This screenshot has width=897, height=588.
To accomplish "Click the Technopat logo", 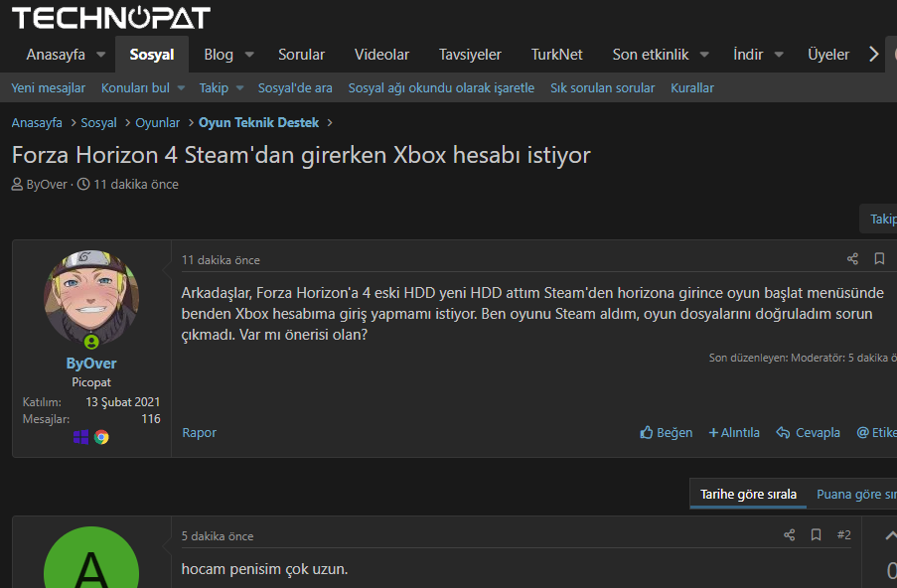I will tap(111, 17).
